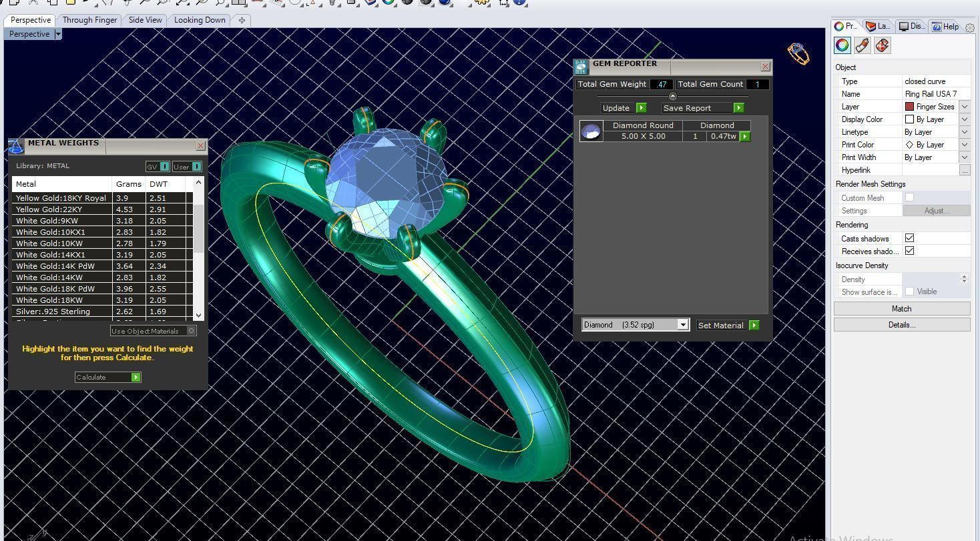Click the green arrow next to 0.47tw
The height and width of the screenshot is (541, 980).
coord(745,136)
